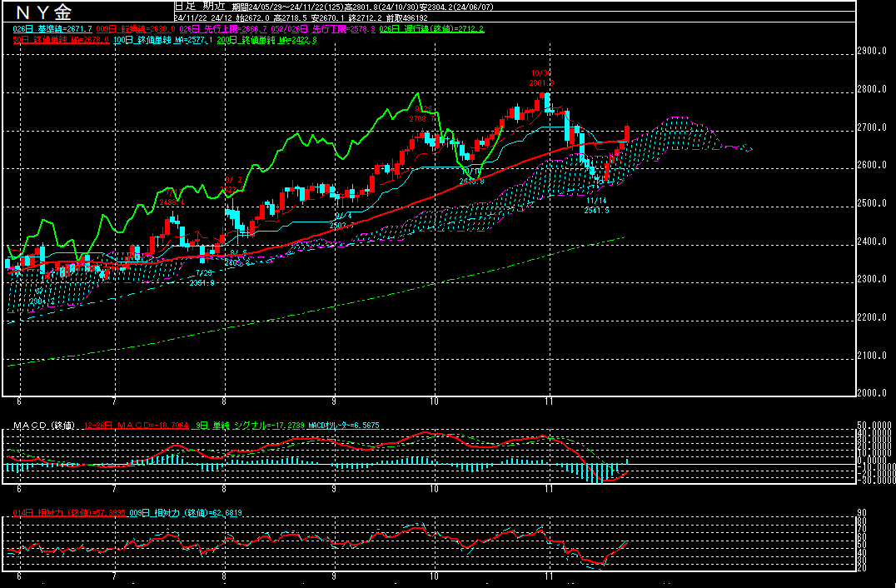Click the 2700.0 price axis label

tap(872, 127)
